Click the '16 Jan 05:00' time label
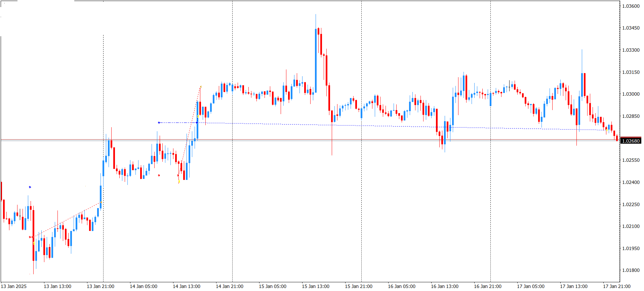The image size is (644, 291). pos(402,286)
